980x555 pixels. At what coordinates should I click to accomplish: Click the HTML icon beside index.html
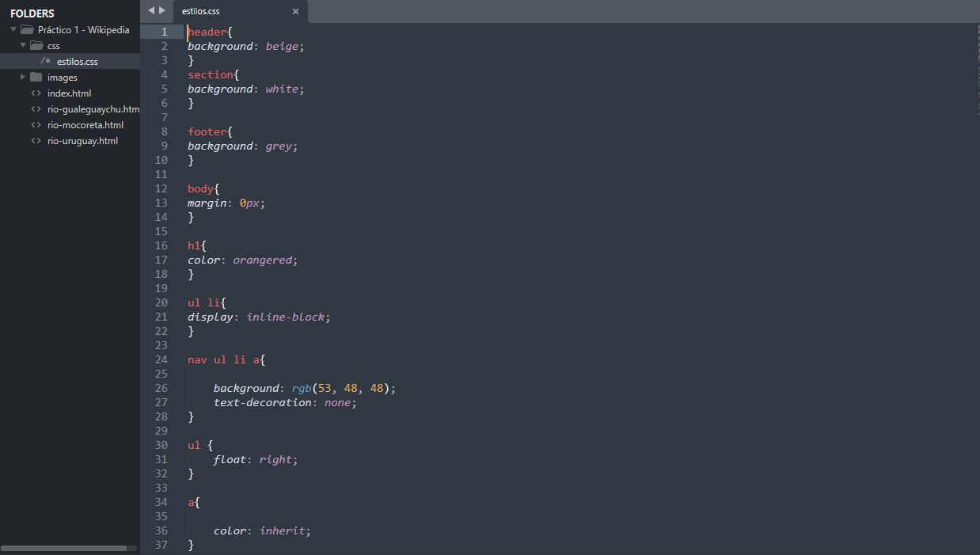(x=36, y=93)
